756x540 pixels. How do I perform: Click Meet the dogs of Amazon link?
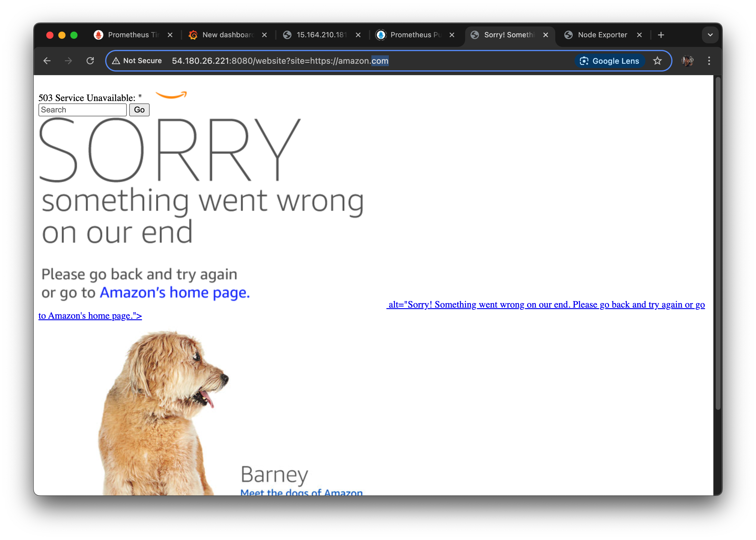pyautogui.click(x=301, y=492)
